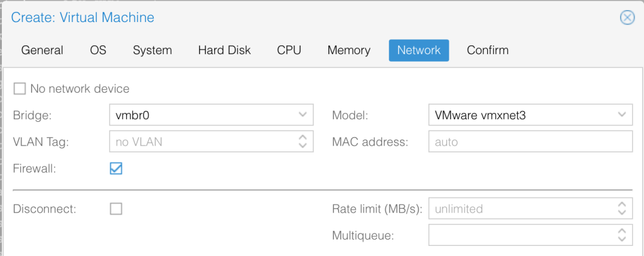
Task: Go to the System tab
Action: 152,50
